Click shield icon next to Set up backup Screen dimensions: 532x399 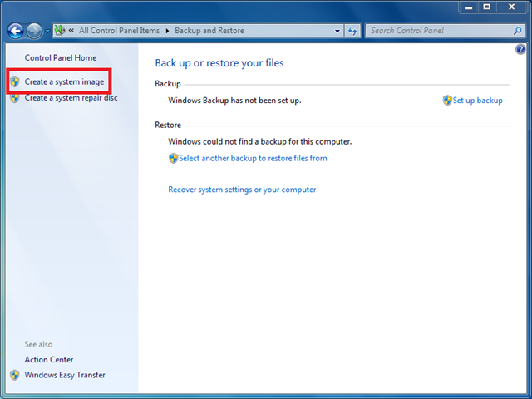click(x=447, y=101)
